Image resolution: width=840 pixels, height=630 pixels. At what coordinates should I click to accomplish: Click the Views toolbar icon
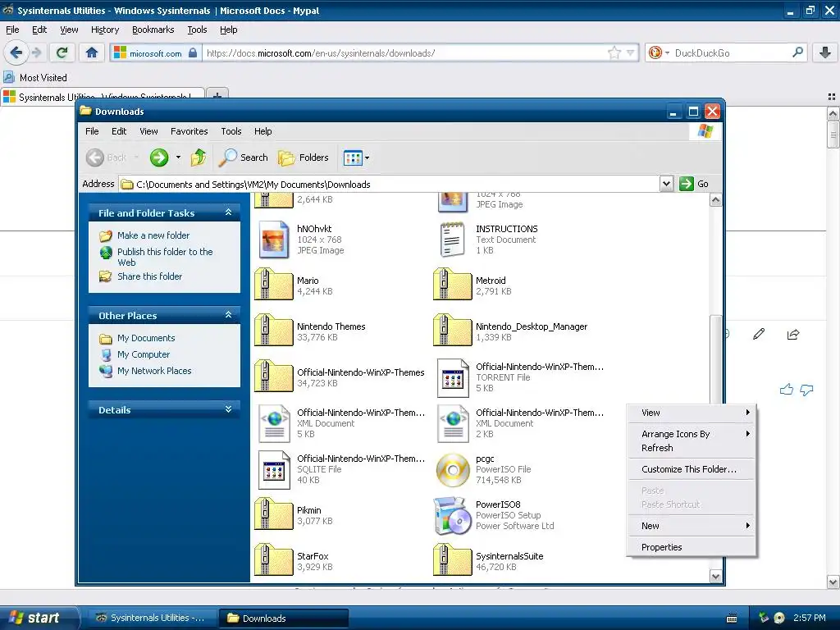353,157
